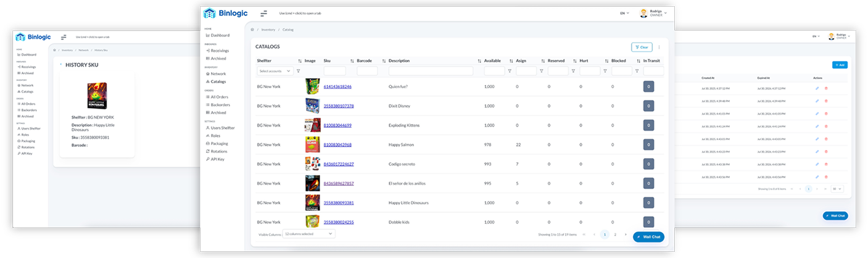Expand the Visible Columns selector
Viewport: 868px width, 258px height.
point(308,234)
